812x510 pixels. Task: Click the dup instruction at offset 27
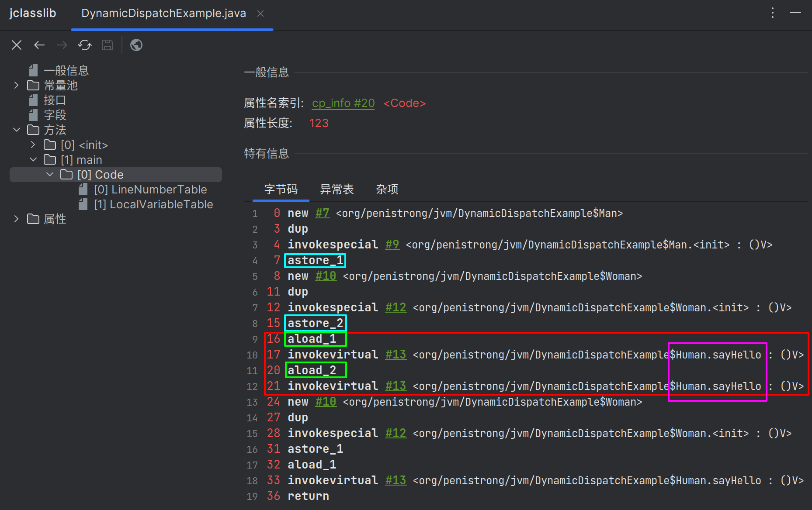click(298, 417)
